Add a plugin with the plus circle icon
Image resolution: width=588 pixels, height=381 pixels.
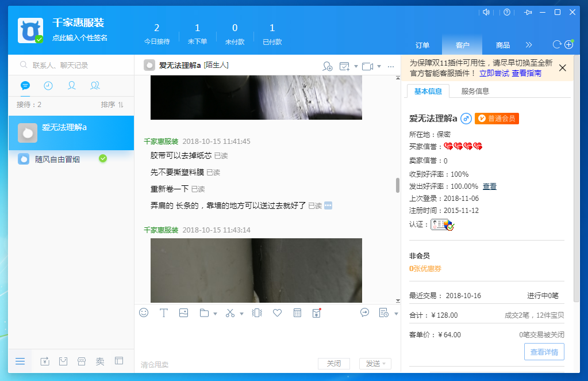569,45
